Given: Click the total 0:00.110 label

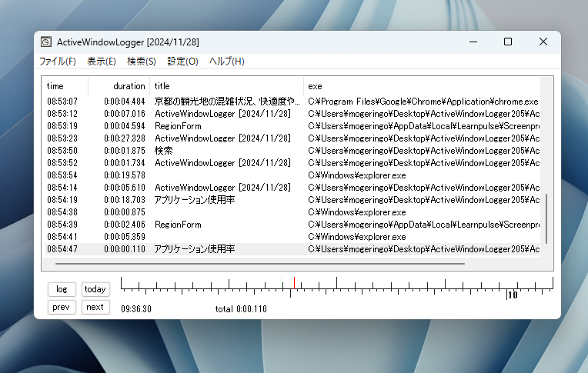Looking at the screenshot, I should 241,309.
